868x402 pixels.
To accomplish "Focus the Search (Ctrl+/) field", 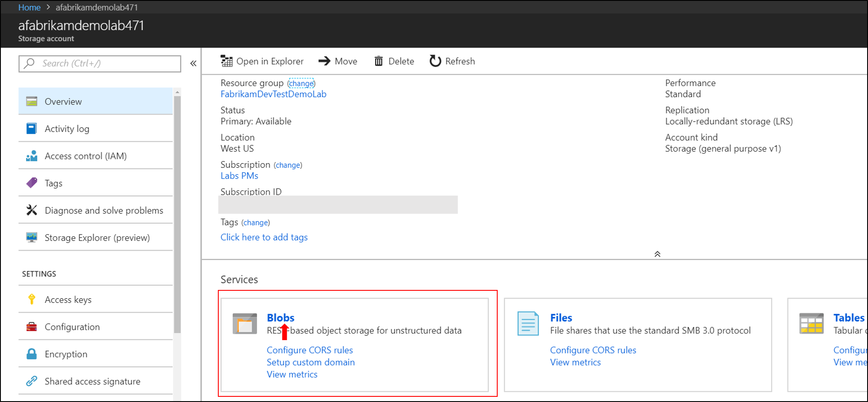I will tap(100, 63).
